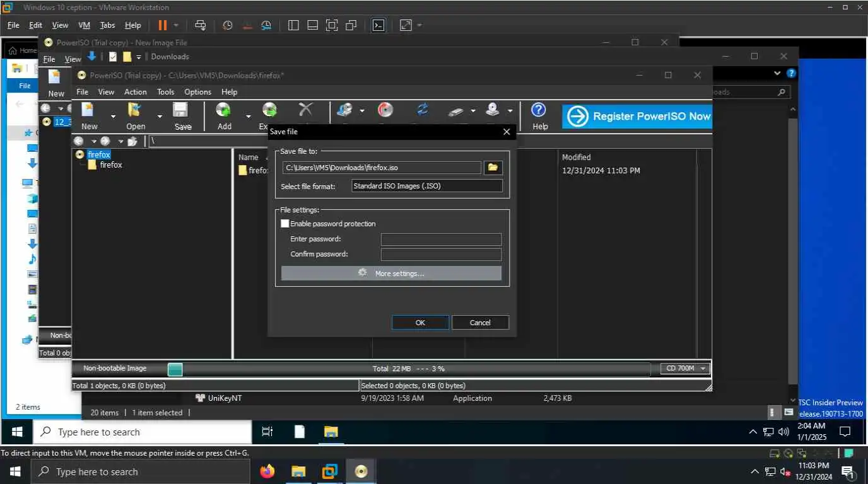Image resolution: width=868 pixels, height=484 pixels.
Task: Open the dropdown arrow next to the Copy icon
Action: (x=362, y=111)
